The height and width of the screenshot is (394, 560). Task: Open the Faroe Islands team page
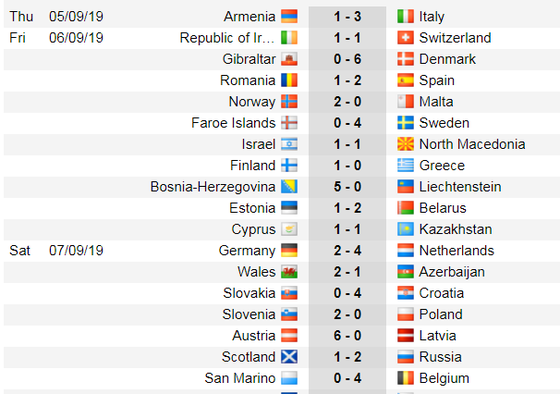[233, 123]
